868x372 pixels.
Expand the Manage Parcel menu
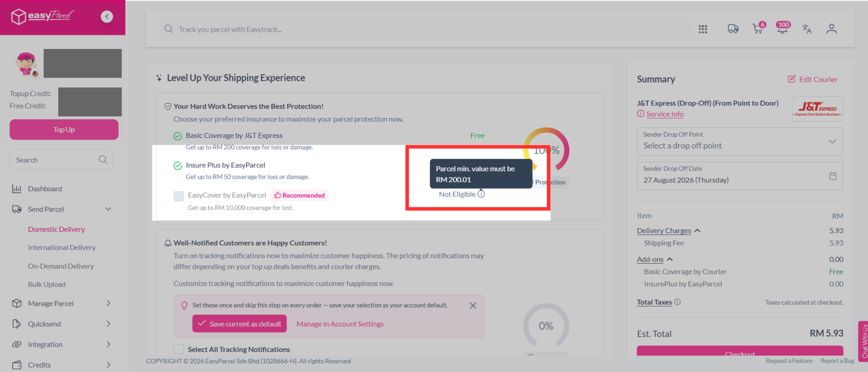(108, 303)
